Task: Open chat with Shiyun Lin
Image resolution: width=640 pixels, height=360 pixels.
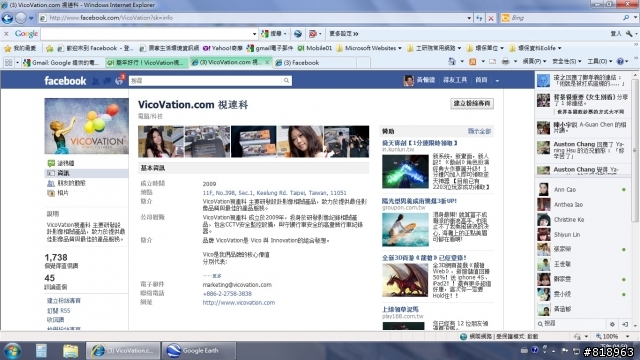Action: click(582, 235)
